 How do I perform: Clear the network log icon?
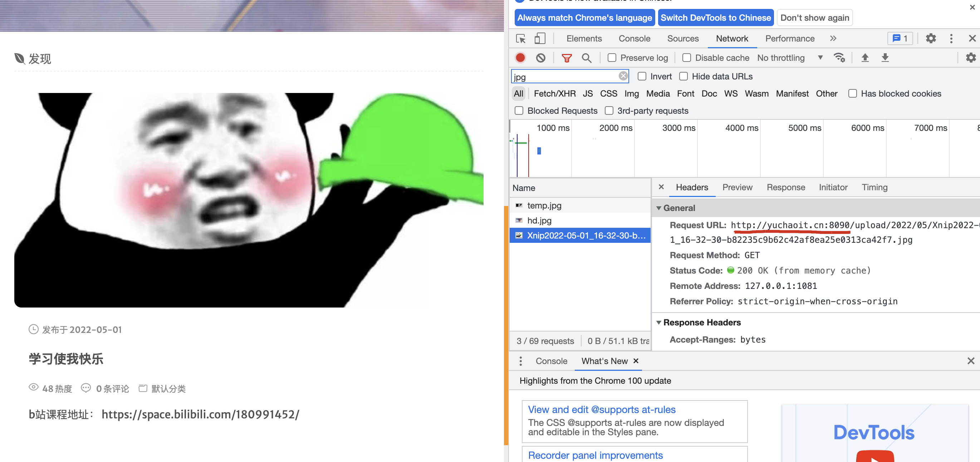point(540,58)
